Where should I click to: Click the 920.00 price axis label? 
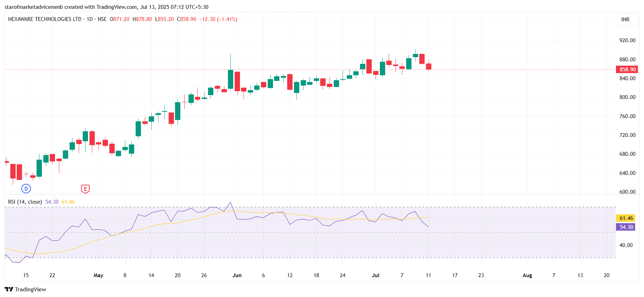(627, 40)
